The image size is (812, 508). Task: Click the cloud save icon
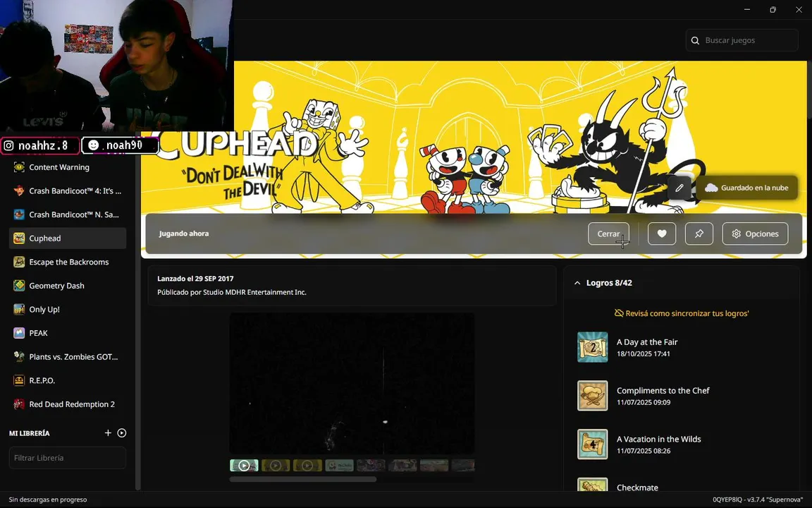click(711, 188)
